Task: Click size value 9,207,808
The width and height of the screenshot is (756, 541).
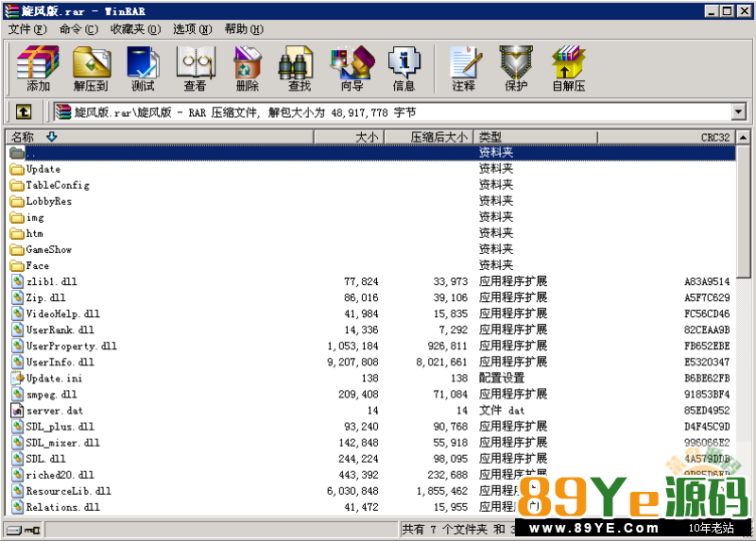Action: [352, 363]
